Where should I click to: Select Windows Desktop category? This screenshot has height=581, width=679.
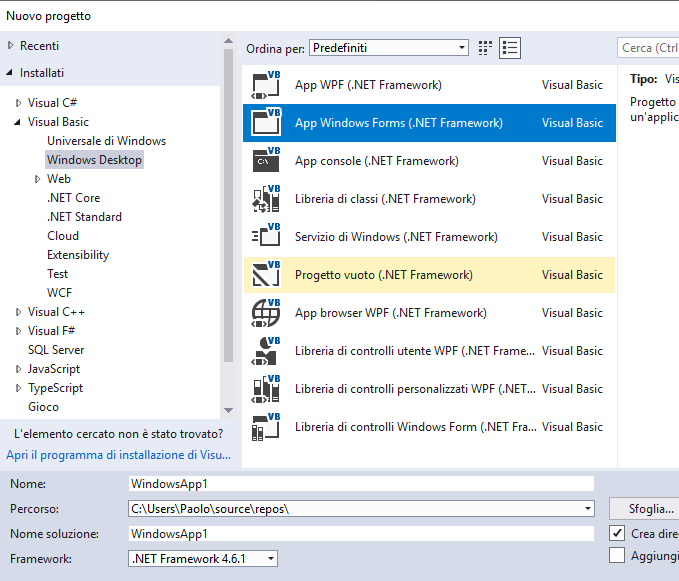point(94,160)
